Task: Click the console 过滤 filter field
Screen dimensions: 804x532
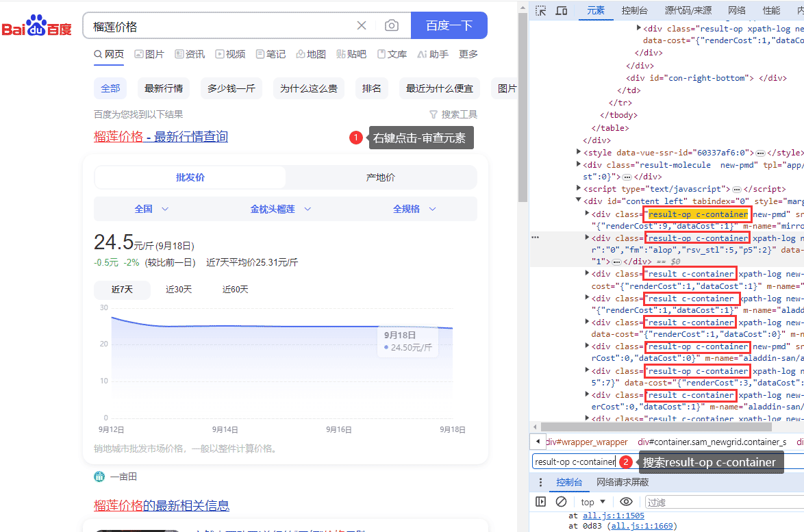Action: point(723,503)
